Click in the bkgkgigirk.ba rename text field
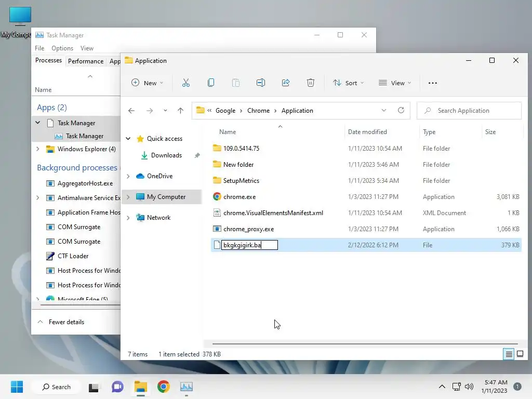 249,245
